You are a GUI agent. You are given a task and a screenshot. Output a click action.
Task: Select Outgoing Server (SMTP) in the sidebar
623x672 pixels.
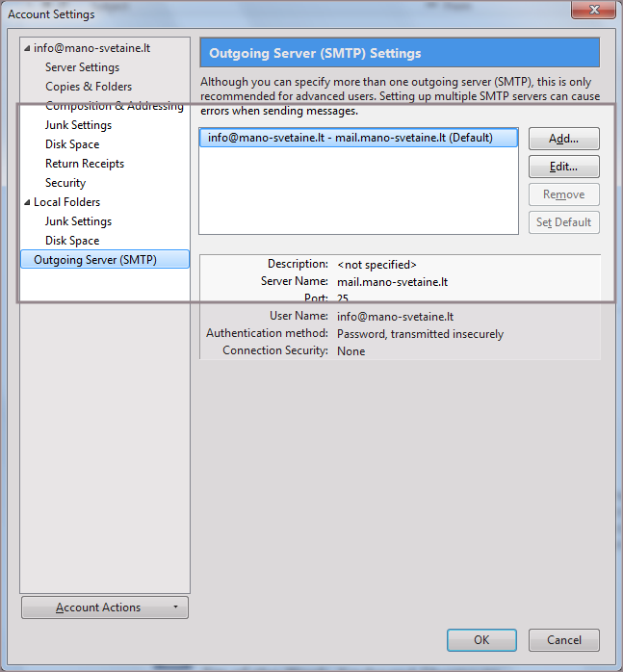(x=95, y=260)
